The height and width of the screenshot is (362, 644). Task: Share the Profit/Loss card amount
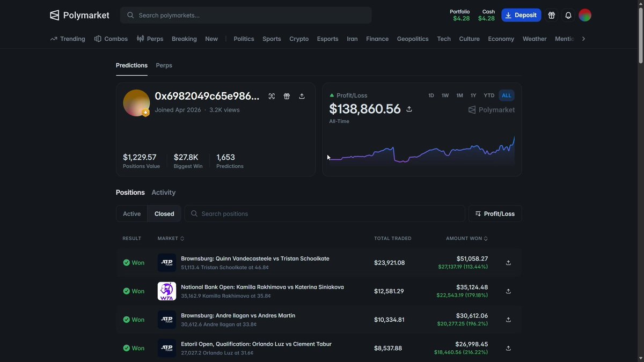(x=409, y=109)
